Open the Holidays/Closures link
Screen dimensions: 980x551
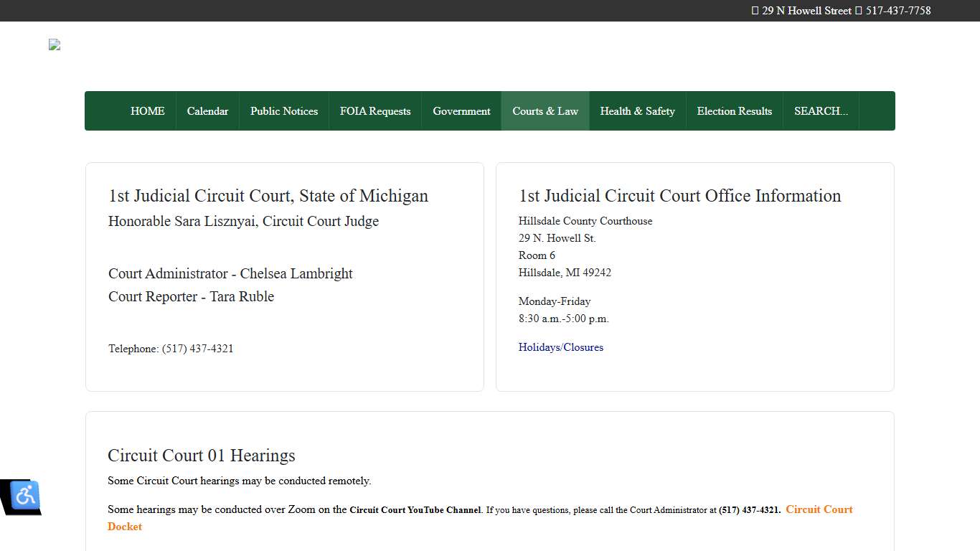coord(561,347)
